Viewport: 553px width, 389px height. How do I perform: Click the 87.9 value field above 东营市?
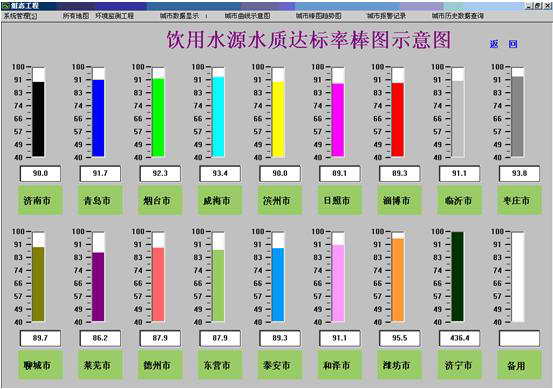[x=220, y=338]
